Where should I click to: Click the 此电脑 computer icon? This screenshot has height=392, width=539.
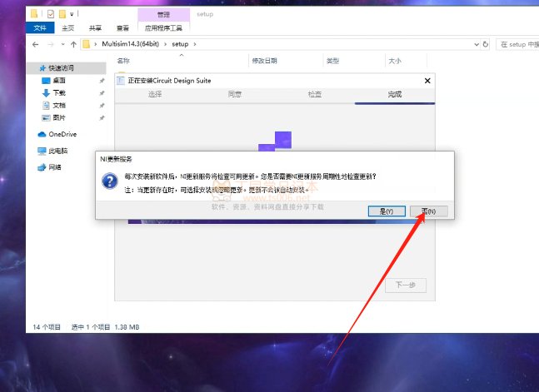[x=42, y=151]
